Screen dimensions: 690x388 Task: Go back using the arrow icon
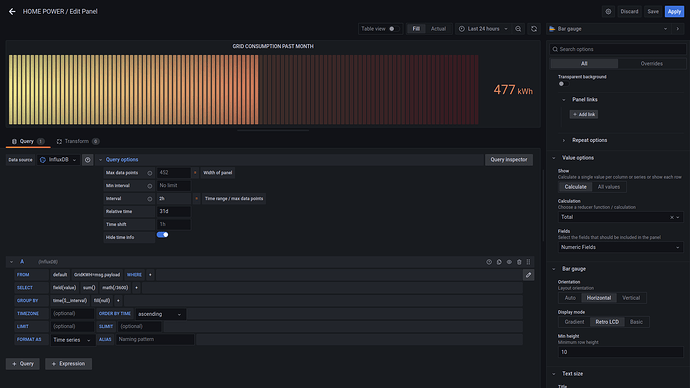12,11
